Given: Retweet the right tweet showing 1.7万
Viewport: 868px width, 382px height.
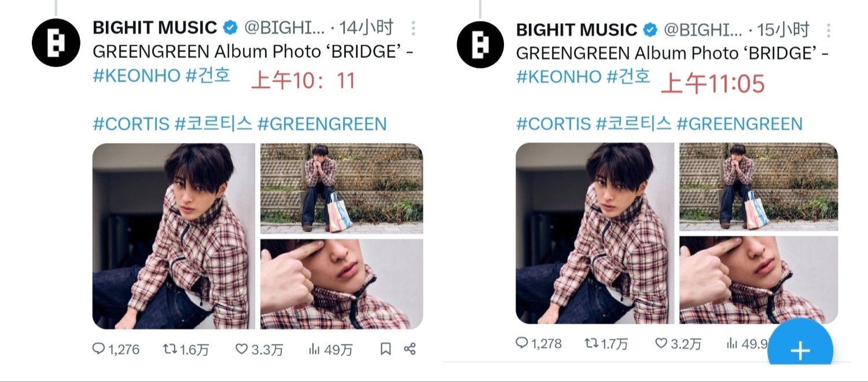Looking at the screenshot, I should (x=606, y=343).
